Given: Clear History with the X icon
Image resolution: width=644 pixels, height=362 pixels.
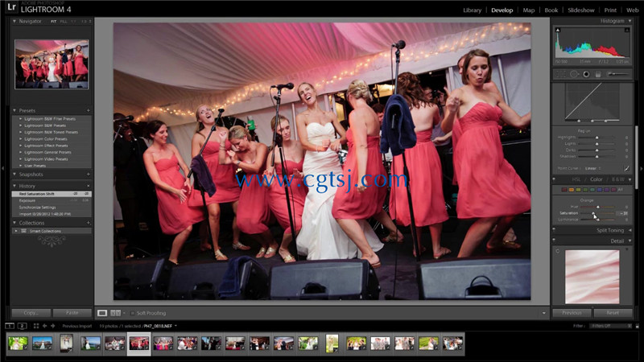Looking at the screenshot, I should pos(89,186).
